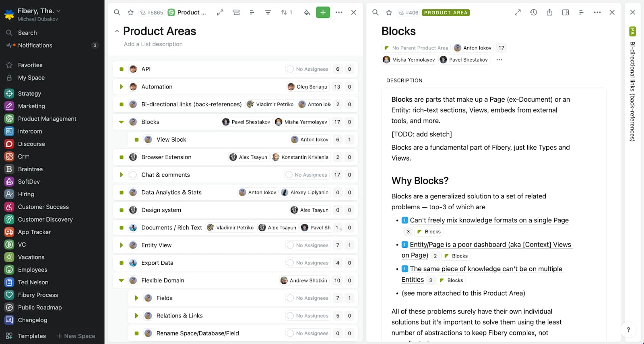Open Product Management space
This screenshot has height=344, width=644.
(47, 119)
